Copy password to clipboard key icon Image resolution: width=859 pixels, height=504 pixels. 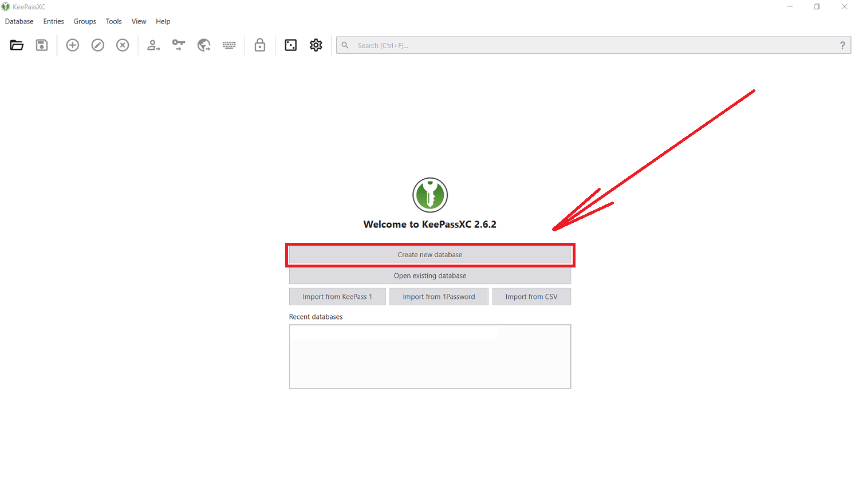pos(179,45)
